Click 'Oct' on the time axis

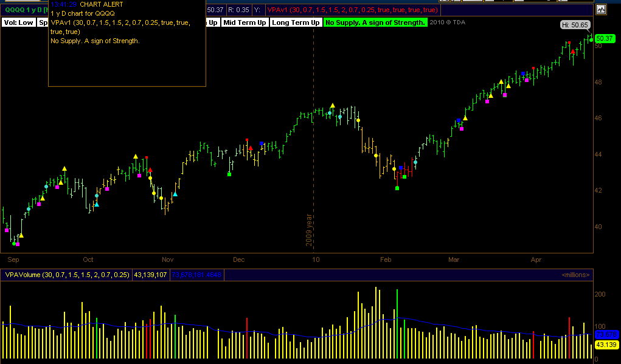(x=88, y=260)
